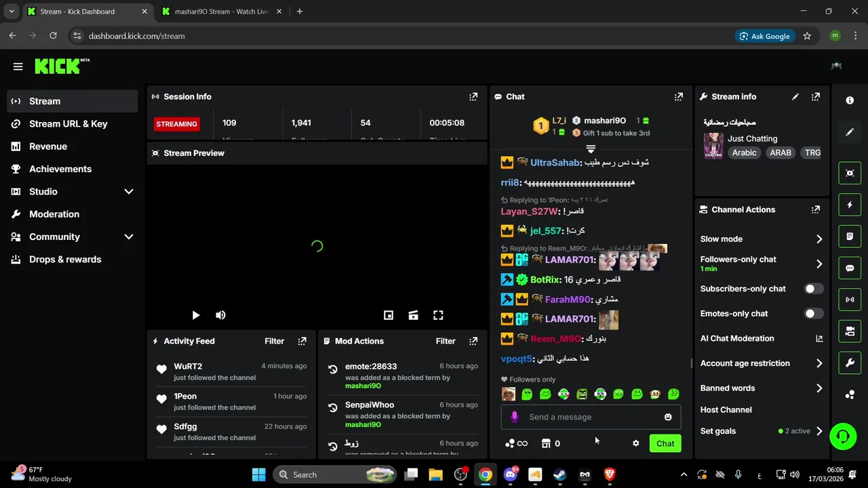This screenshot has width=868, height=488.
Task: Open Account age restriction settings
Action: (761, 363)
